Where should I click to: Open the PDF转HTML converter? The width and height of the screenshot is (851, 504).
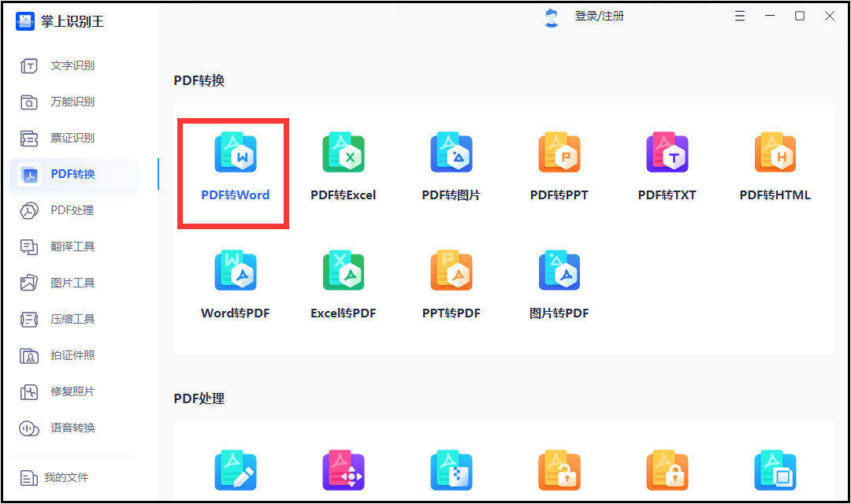coord(775,167)
